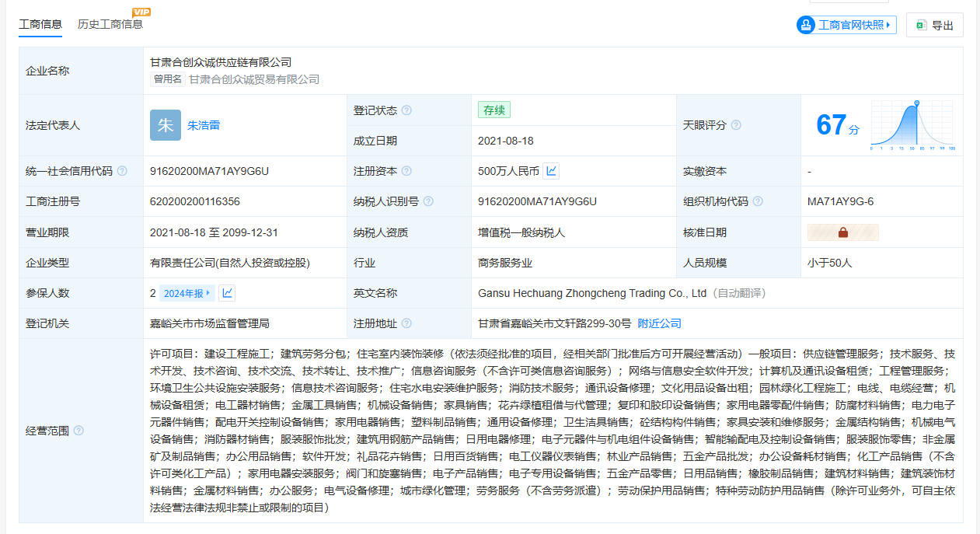Expand the 工商官网快照 button arrow
The width and height of the screenshot is (980, 534).
click(x=889, y=25)
